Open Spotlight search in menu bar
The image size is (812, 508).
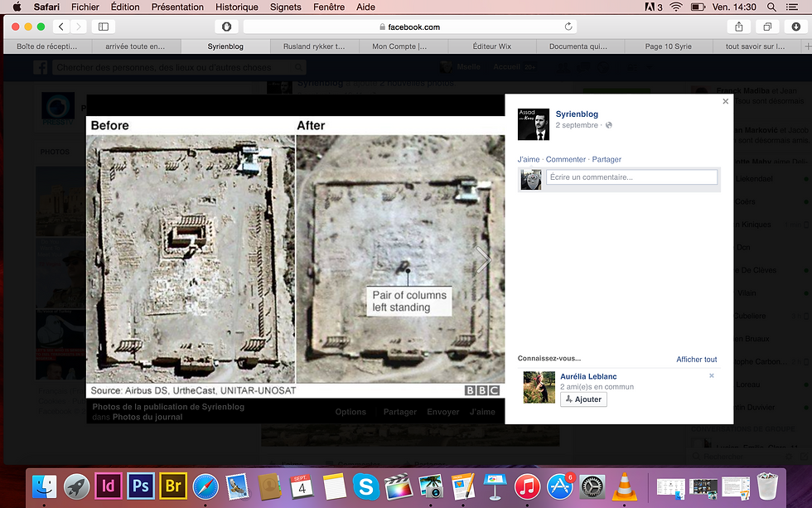click(771, 7)
